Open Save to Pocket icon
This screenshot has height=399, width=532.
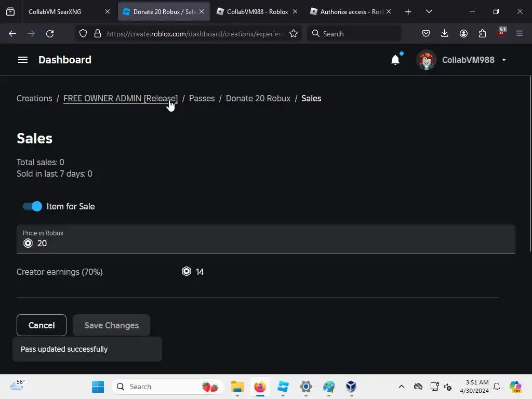(426, 34)
